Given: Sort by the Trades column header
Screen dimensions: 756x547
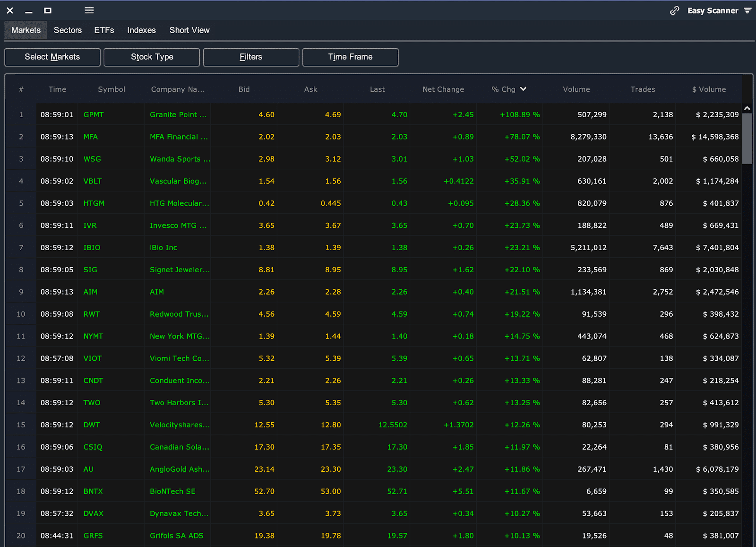Looking at the screenshot, I should (643, 89).
